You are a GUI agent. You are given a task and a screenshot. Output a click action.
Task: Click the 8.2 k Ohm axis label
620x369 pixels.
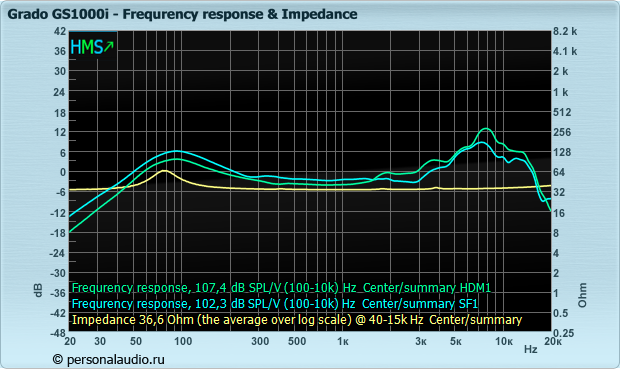click(x=565, y=31)
